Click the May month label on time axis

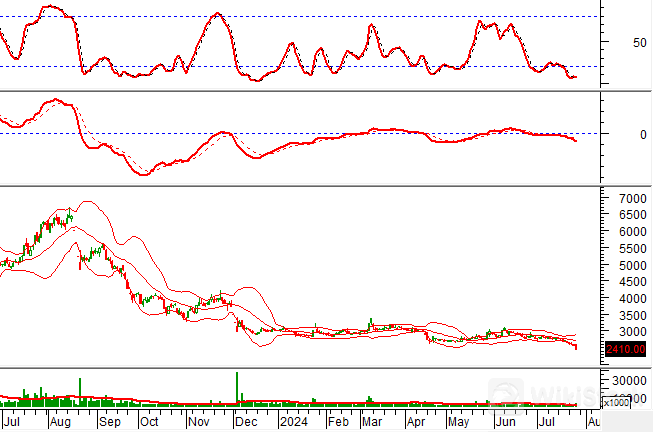461,422
